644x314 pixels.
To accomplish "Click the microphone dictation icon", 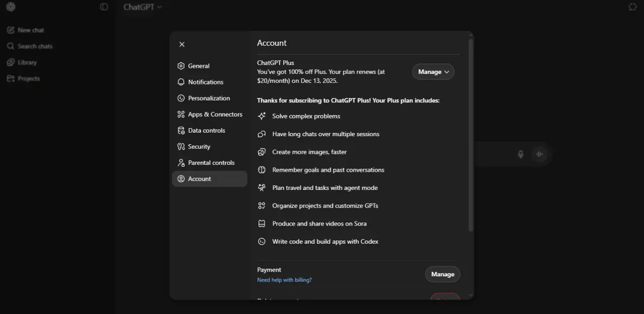I will [521, 154].
